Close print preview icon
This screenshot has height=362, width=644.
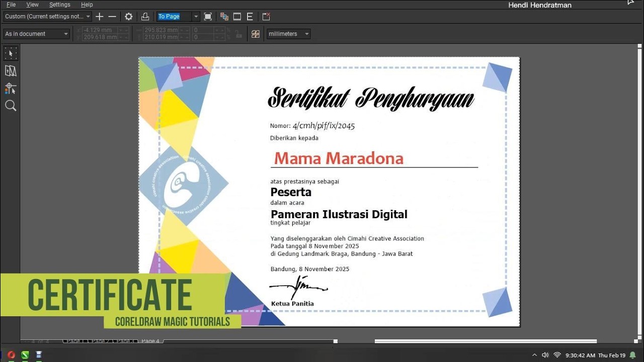click(x=266, y=17)
